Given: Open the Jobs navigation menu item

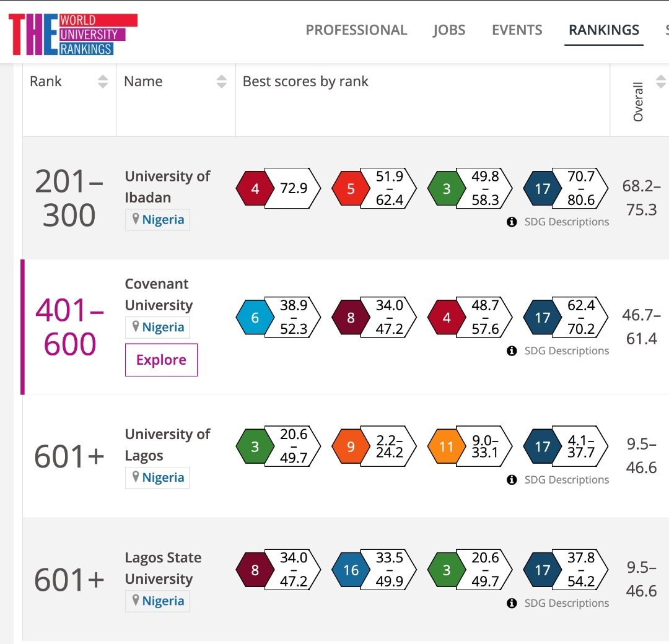Looking at the screenshot, I should pos(448,30).
